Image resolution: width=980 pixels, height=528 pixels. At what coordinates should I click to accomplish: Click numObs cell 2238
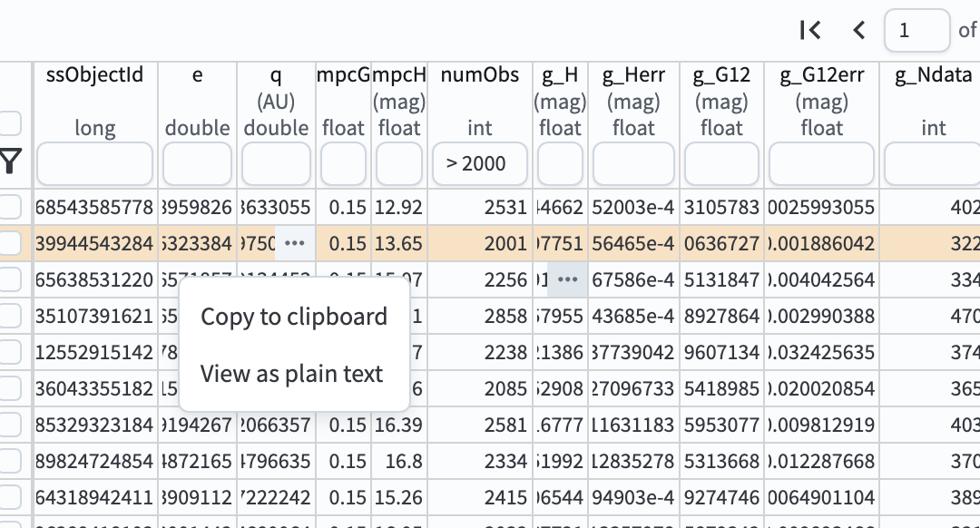click(x=479, y=352)
